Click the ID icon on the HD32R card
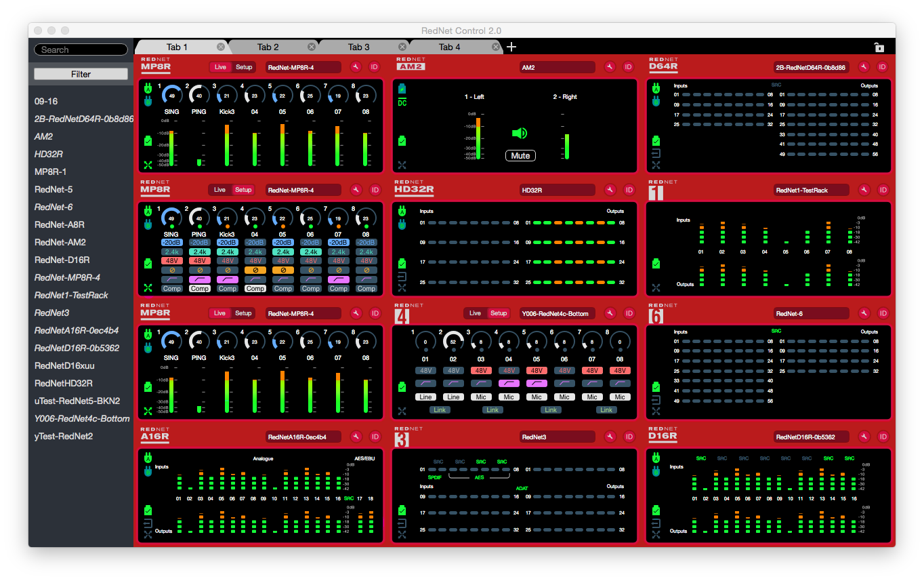 tap(629, 191)
